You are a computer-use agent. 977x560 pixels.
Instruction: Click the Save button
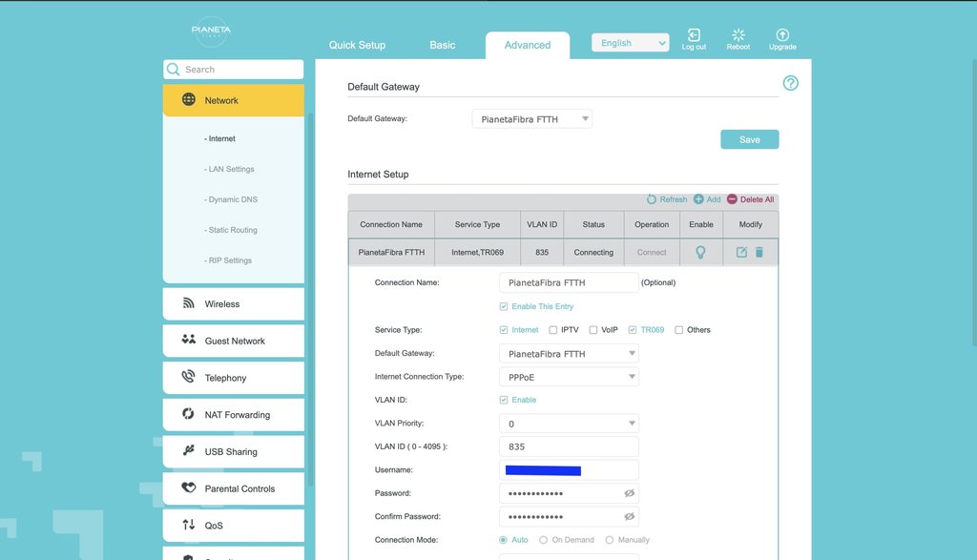tap(750, 139)
